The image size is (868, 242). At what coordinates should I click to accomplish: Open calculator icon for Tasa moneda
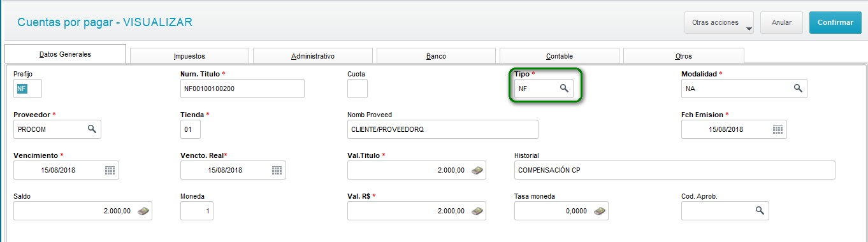(x=600, y=211)
